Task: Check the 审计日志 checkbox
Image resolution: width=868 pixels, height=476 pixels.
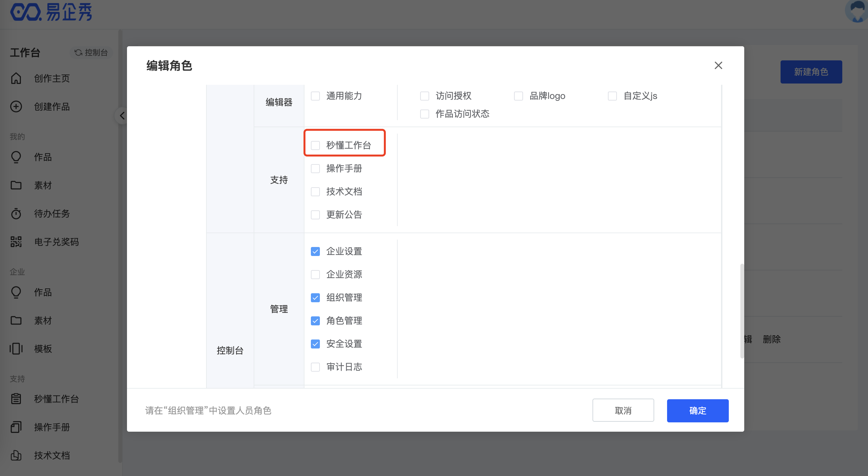Action: point(315,367)
